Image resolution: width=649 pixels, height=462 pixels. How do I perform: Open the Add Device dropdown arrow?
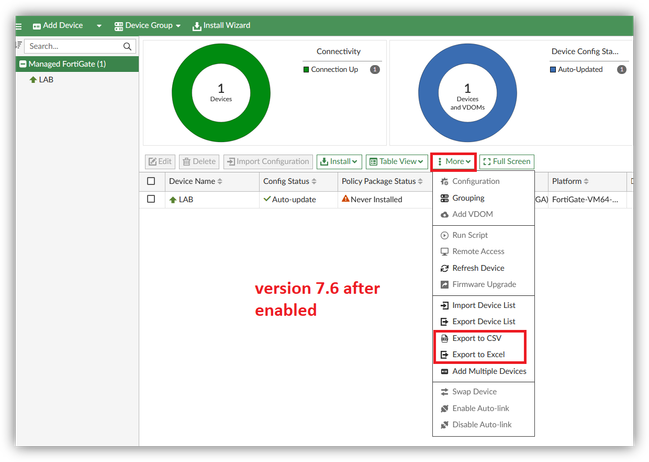pos(99,26)
